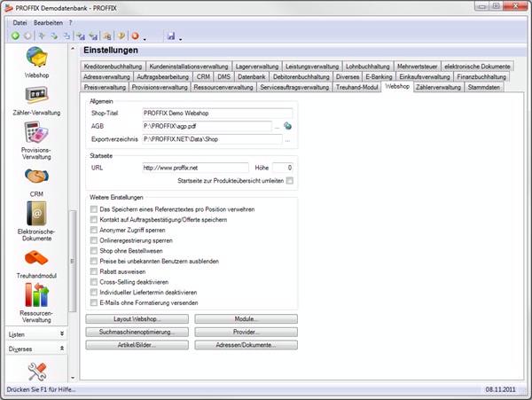Viewport: 532px width, 400px height.
Task: Click the Adressen/Dokumente... button
Action: tap(246, 345)
